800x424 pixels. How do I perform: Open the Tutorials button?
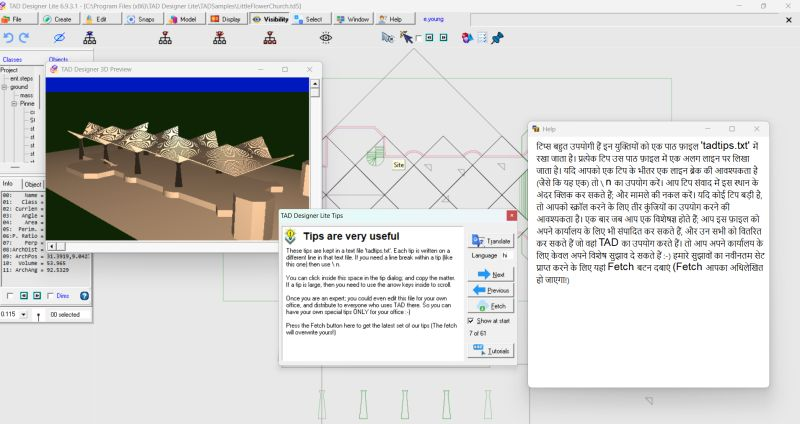click(x=491, y=351)
